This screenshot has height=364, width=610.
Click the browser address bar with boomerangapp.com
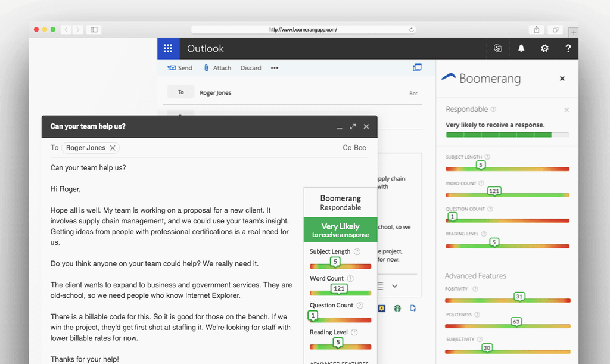click(x=303, y=30)
